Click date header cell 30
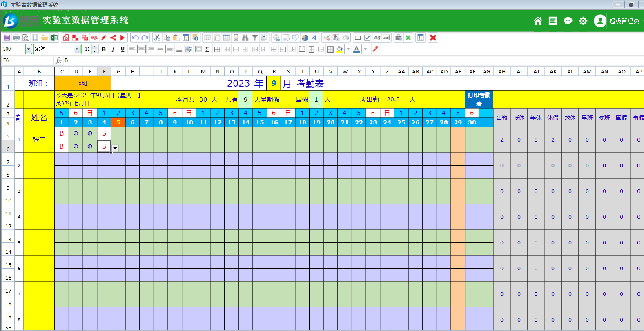 pyautogui.click(x=472, y=122)
